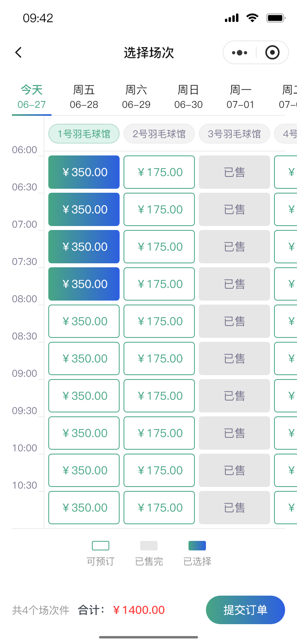Tap the green 可预订 legend swatch

click(101, 546)
